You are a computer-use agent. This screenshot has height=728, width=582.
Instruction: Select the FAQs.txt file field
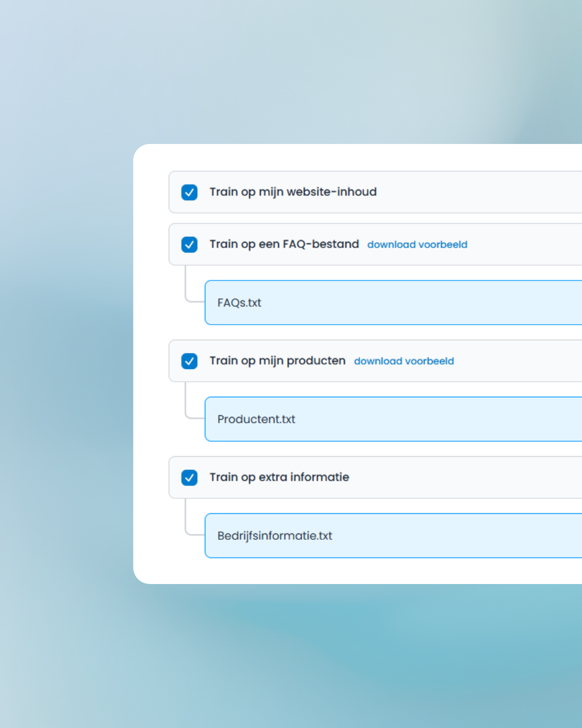[393, 303]
